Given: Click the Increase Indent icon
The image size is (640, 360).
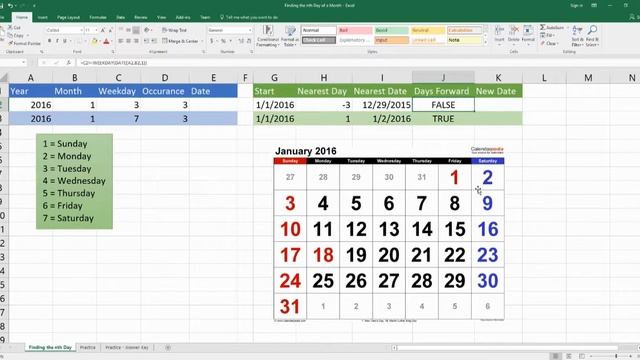Looking at the screenshot, I should tap(154, 41).
